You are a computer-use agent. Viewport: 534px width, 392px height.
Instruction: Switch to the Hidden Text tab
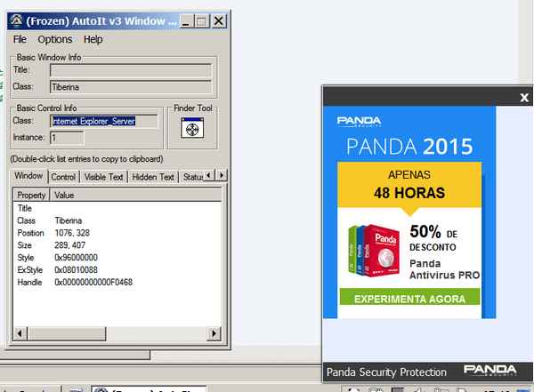pos(153,177)
